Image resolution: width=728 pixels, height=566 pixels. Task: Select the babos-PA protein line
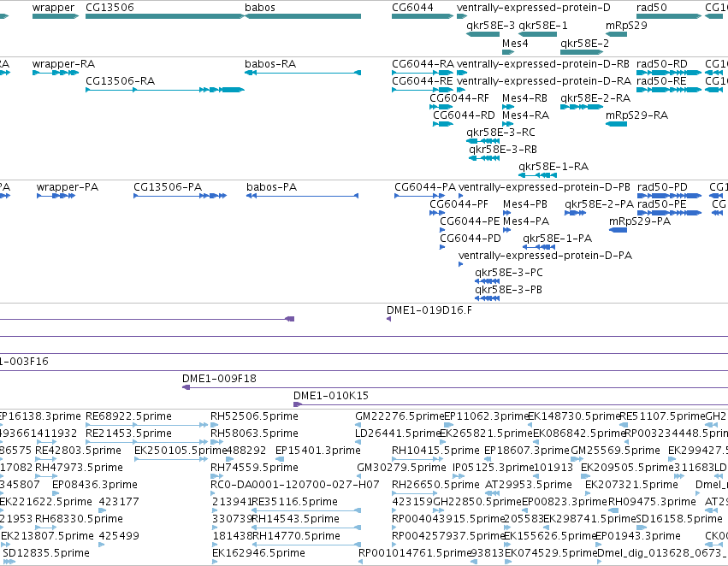[302, 196]
